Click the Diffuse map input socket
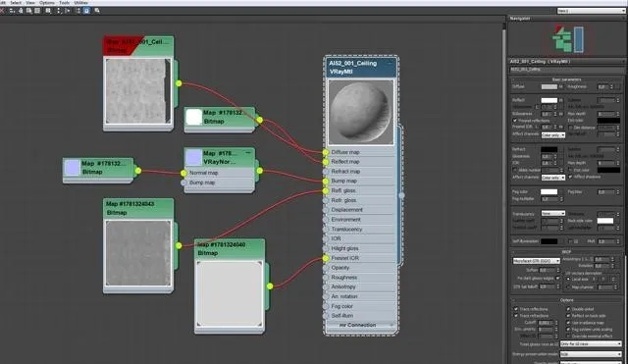Image resolution: width=628 pixels, height=364 pixels. tap(326, 152)
